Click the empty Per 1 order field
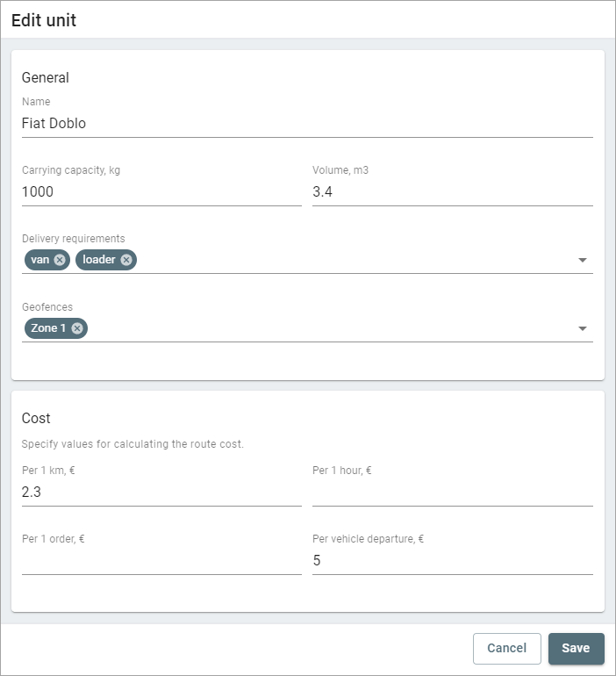The image size is (616, 676). pyautogui.click(x=161, y=560)
